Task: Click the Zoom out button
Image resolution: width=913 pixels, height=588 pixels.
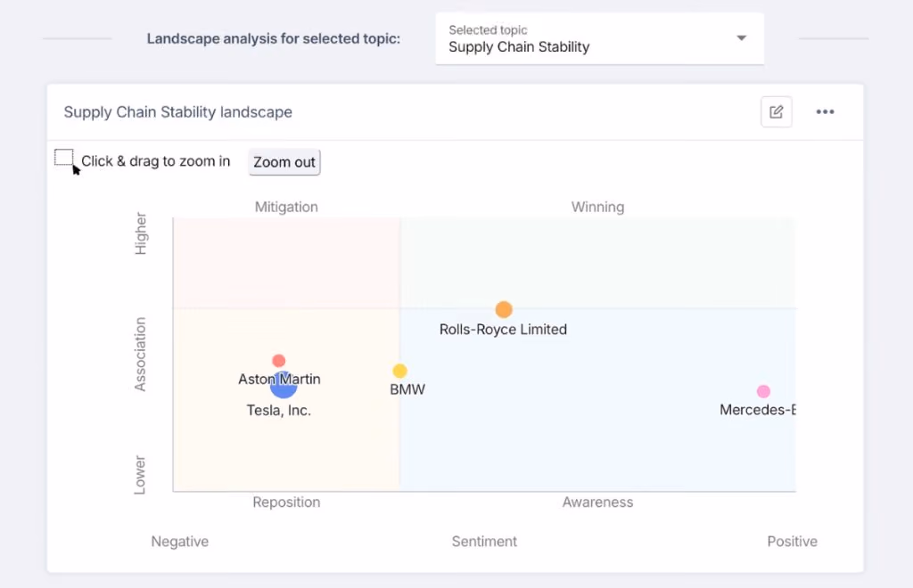Action: 284,161
